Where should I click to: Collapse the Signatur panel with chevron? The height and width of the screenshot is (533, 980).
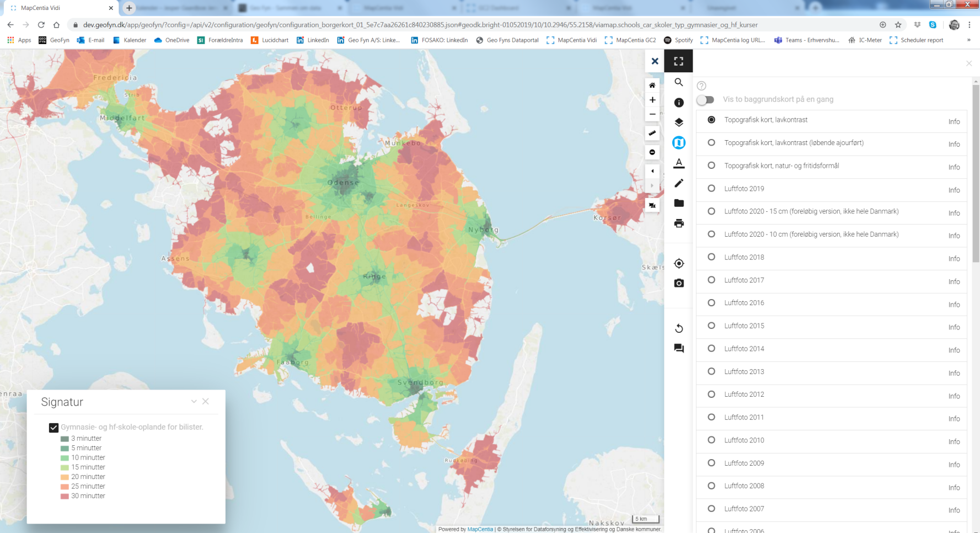pos(194,401)
